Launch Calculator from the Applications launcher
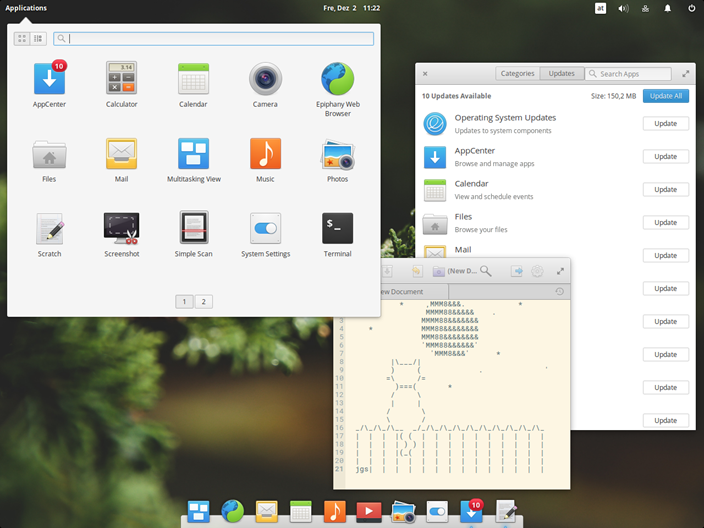This screenshot has width=704, height=528. [121, 79]
